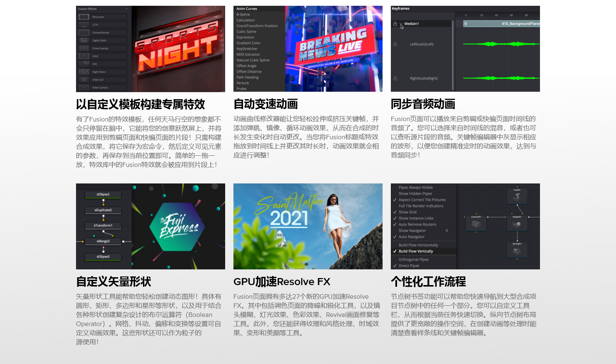This screenshot has width=616, height=364.
Task: Click the lock icon beside MediaIn1
Action: pyautogui.click(x=395, y=24)
